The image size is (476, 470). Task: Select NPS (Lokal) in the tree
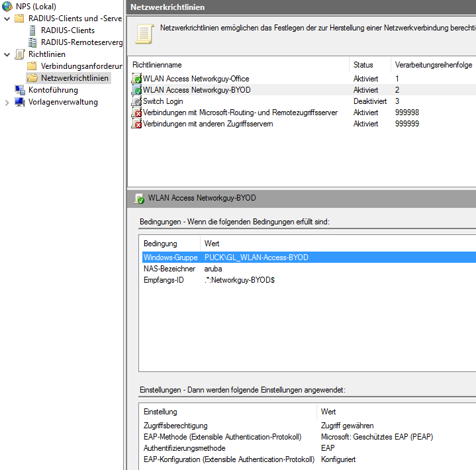click(x=36, y=7)
